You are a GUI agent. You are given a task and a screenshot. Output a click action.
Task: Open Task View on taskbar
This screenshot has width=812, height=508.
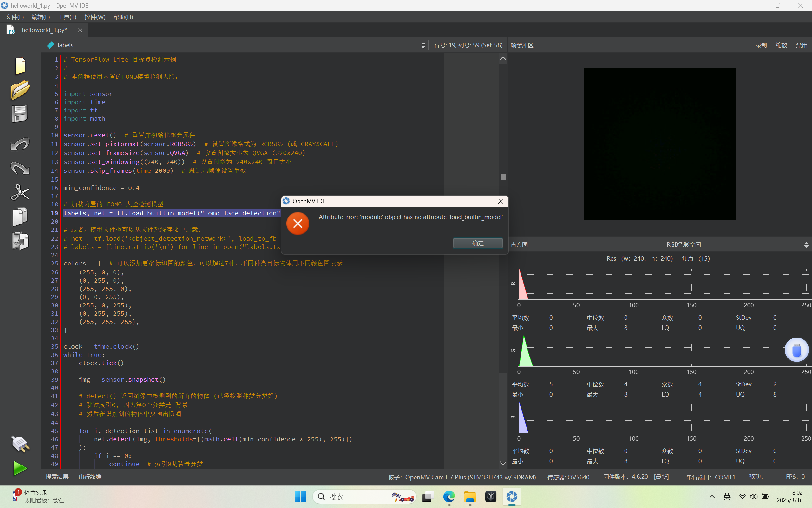pyautogui.click(x=428, y=497)
